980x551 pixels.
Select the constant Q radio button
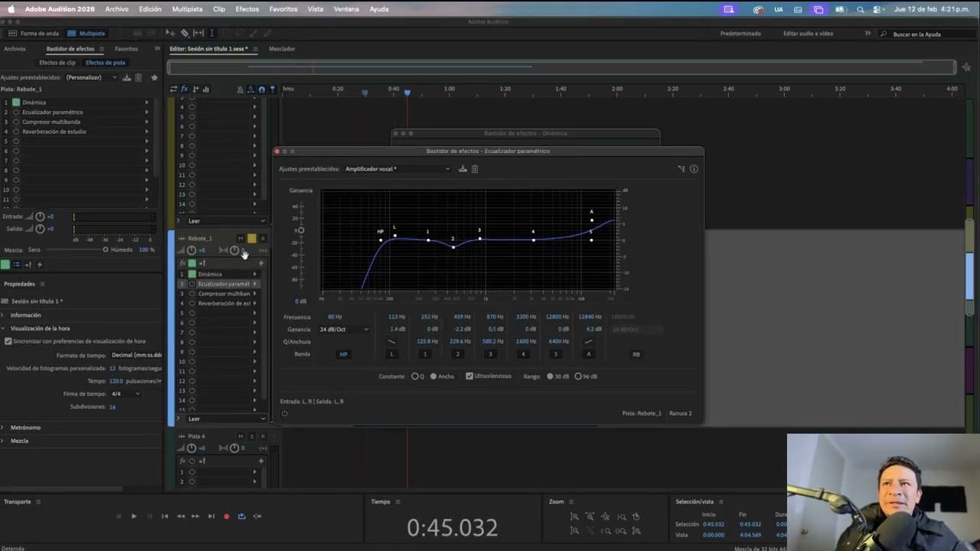(414, 377)
